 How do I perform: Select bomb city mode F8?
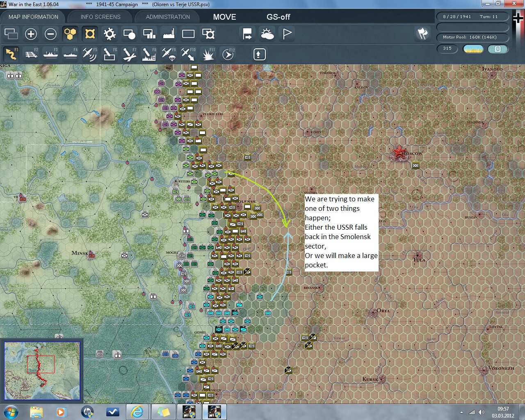point(149,54)
